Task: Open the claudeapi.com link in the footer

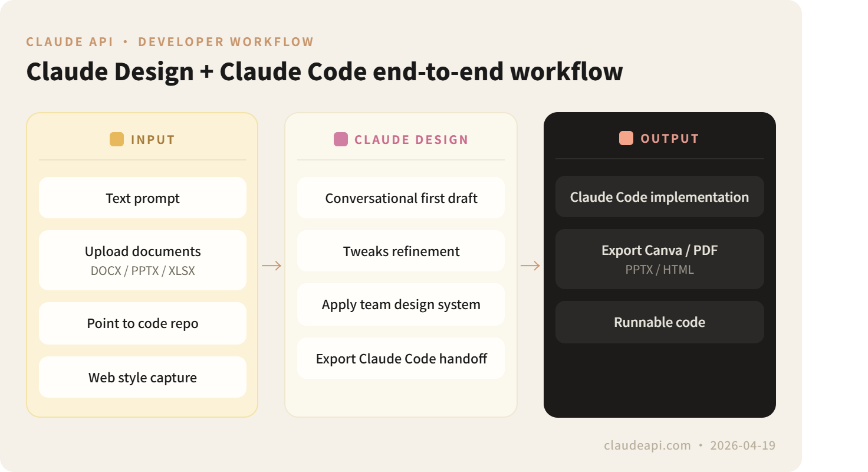Action: (646, 445)
